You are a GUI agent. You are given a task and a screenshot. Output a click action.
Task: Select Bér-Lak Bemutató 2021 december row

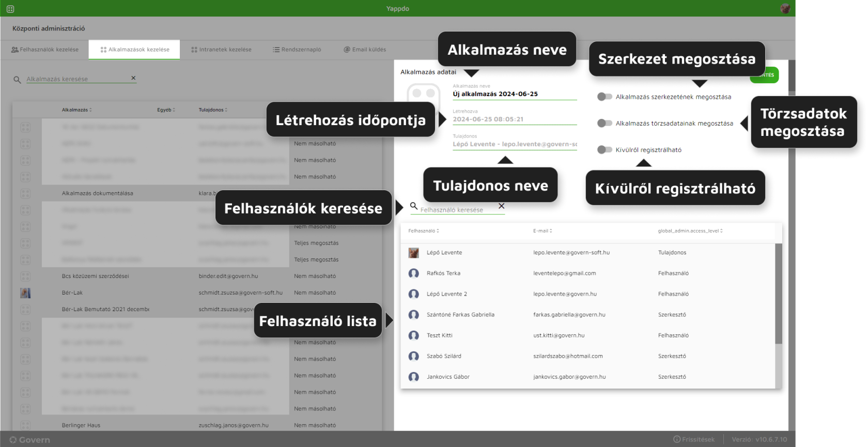(x=196, y=309)
